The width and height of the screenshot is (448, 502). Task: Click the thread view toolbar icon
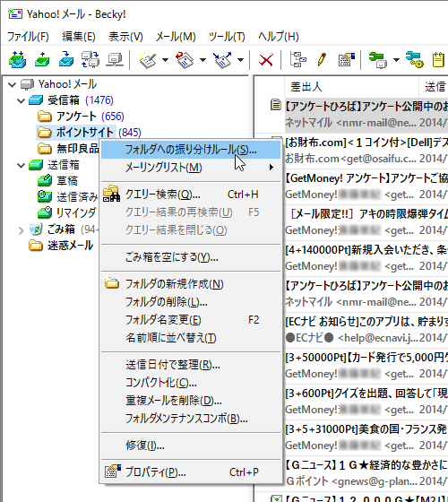(x=298, y=59)
